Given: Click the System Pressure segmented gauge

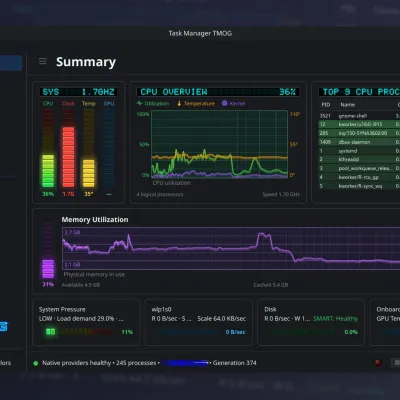Looking at the screenshot, I should [78, 332].
